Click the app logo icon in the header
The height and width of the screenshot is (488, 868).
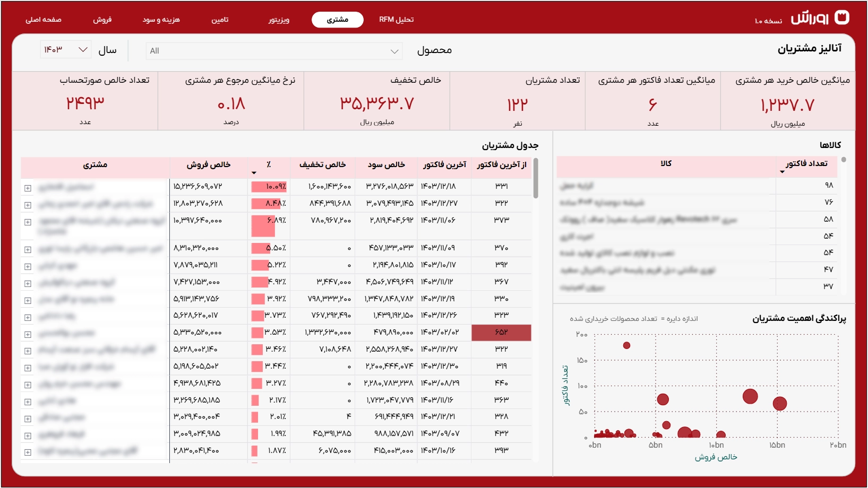tap(842, 18)
